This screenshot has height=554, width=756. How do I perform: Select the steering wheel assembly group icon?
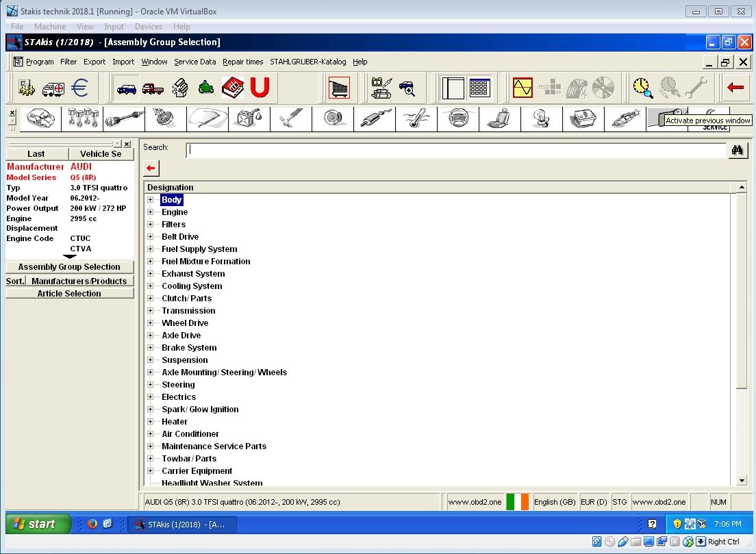(x=458, y=119)
